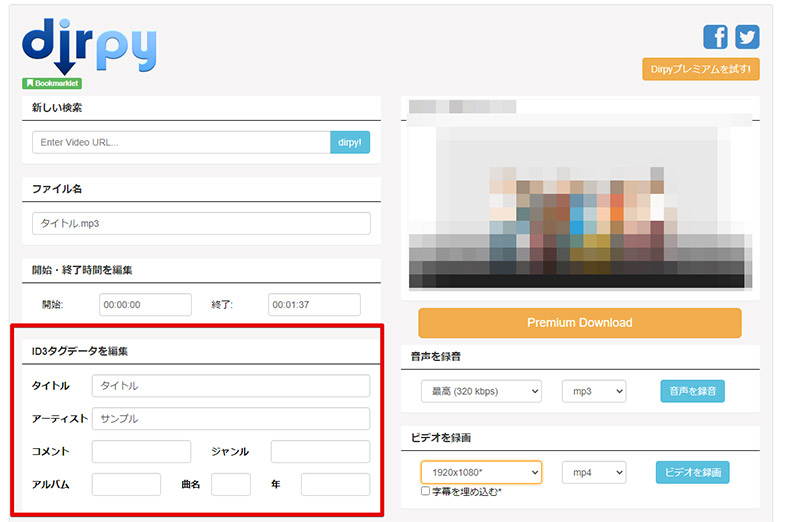This screenshot has height=522, width=800.
Task: Click the 音声を録音 button
Action: point(692,391)
